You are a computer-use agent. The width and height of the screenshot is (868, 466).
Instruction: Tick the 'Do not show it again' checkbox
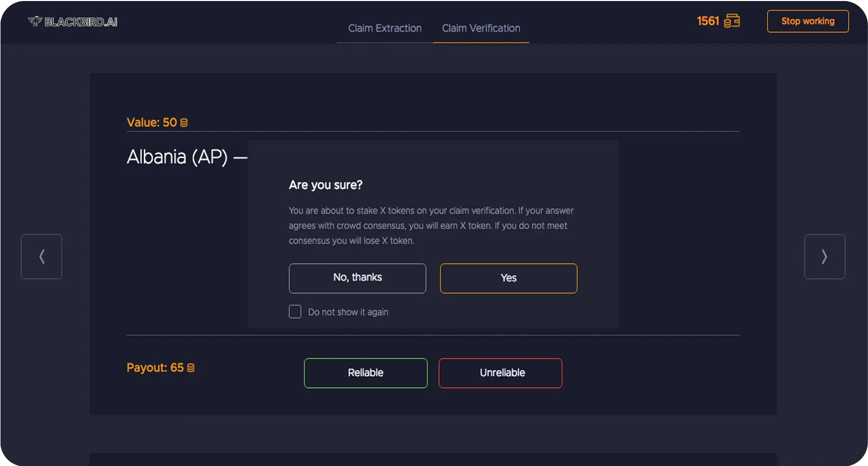click(295, 312)
